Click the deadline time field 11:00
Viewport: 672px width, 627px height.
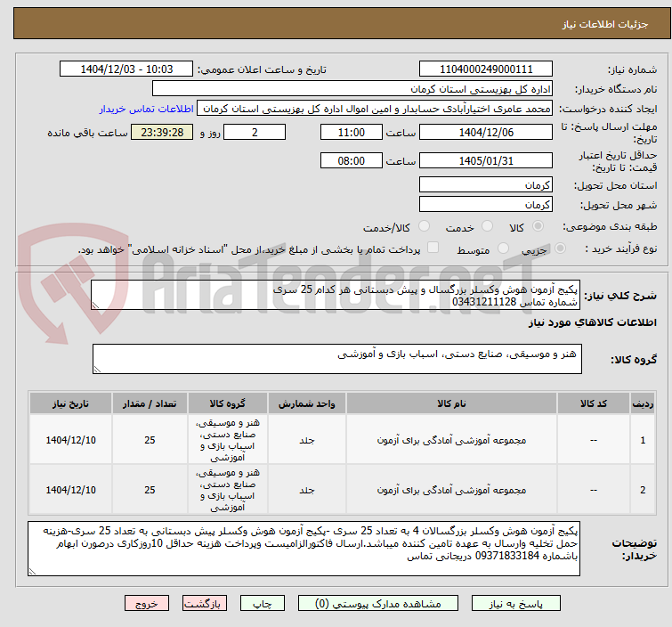pyautogui.click(x=352, y=132)
